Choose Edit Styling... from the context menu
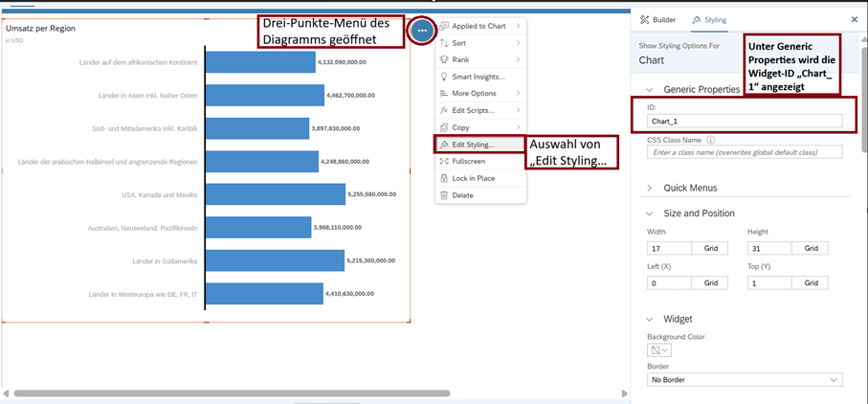 coord(479,145)
